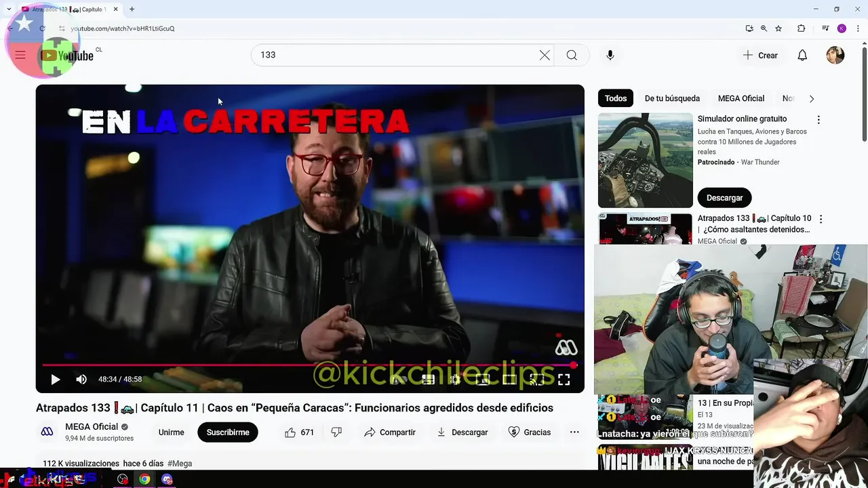The image size is (868, 488).
Task: Open the more actions three-dot menu under video
Action: 574,432
